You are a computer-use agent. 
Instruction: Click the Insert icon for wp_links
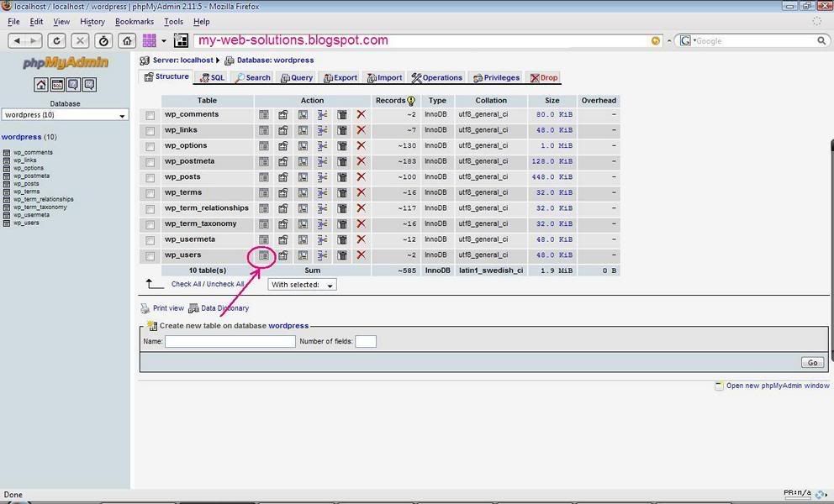322,130
